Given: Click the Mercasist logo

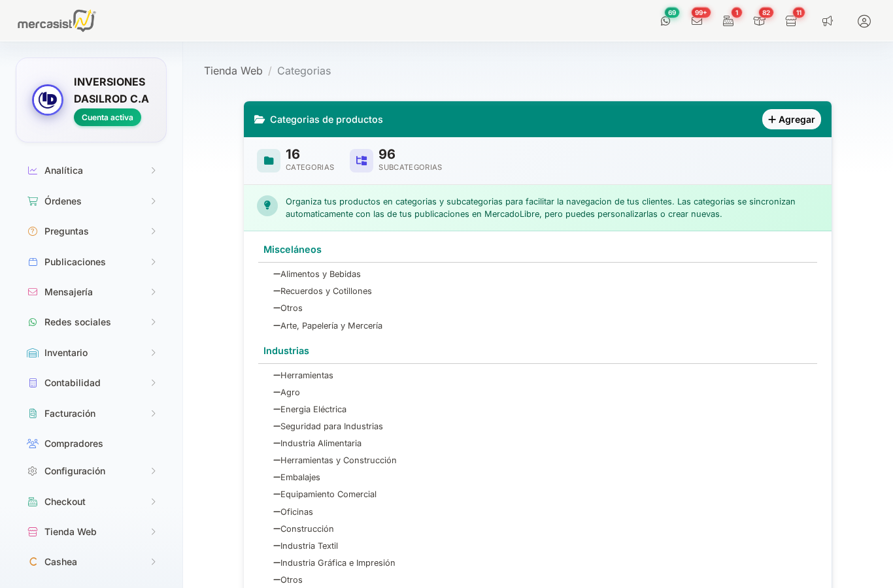Looking at the screenshot, I should point(56,21).
